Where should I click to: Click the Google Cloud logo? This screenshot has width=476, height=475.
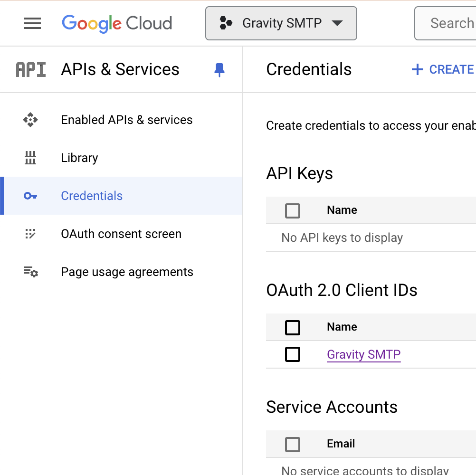point(117,23)
